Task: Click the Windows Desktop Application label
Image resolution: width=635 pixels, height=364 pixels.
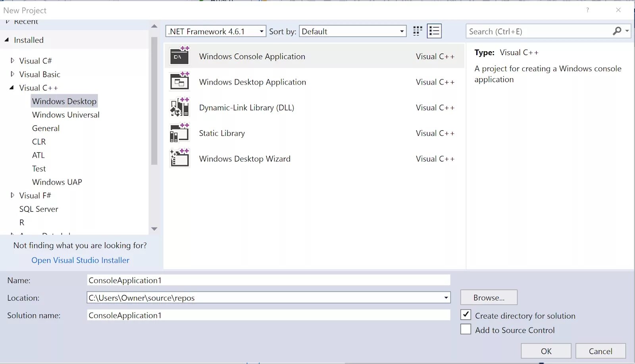Action: pos(252,82)
